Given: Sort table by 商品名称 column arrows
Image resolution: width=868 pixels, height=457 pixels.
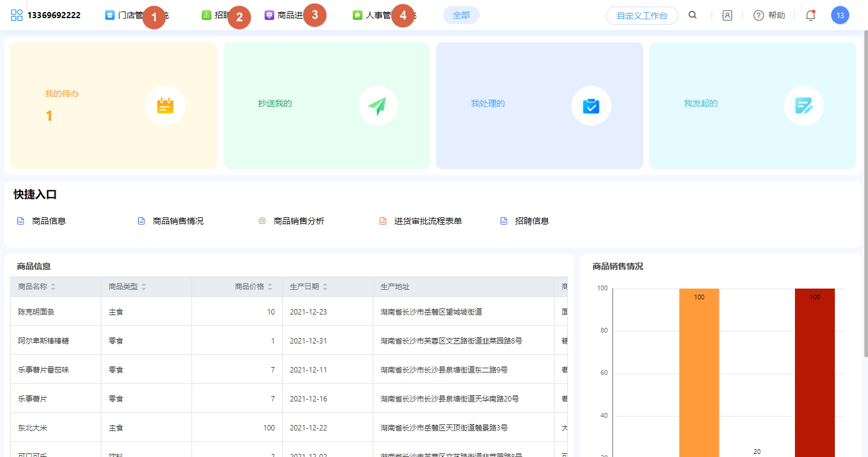Looking at the screenshot, I should tap(53, 287).
